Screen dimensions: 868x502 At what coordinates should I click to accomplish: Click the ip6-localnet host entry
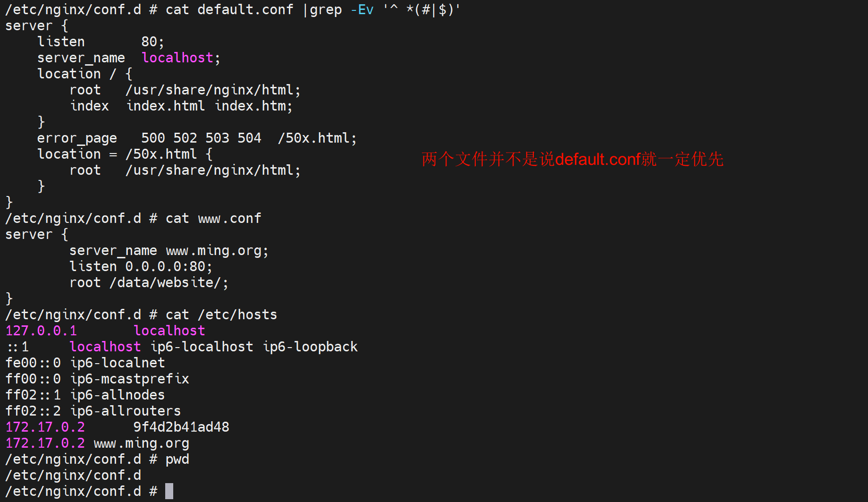coord(118,363)
